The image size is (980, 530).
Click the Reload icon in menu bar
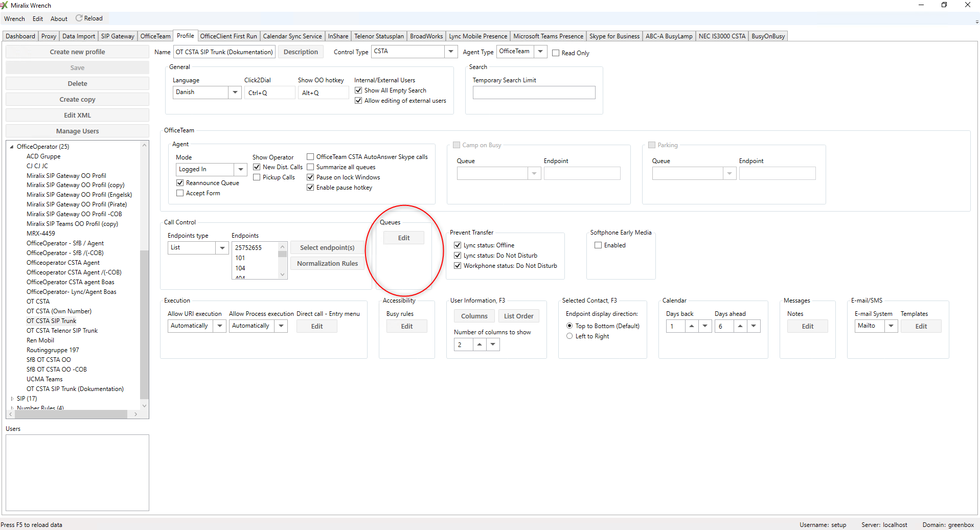tap(79, 18)
